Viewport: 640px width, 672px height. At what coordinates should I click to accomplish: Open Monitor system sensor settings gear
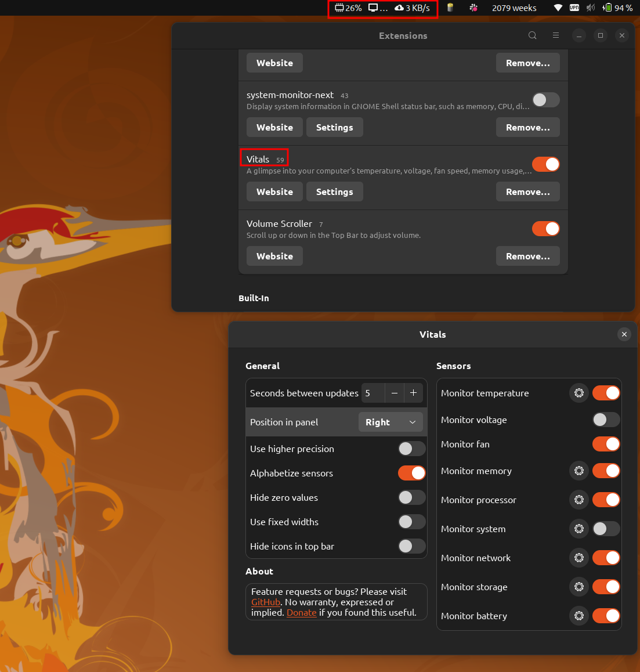pos(578,529)
